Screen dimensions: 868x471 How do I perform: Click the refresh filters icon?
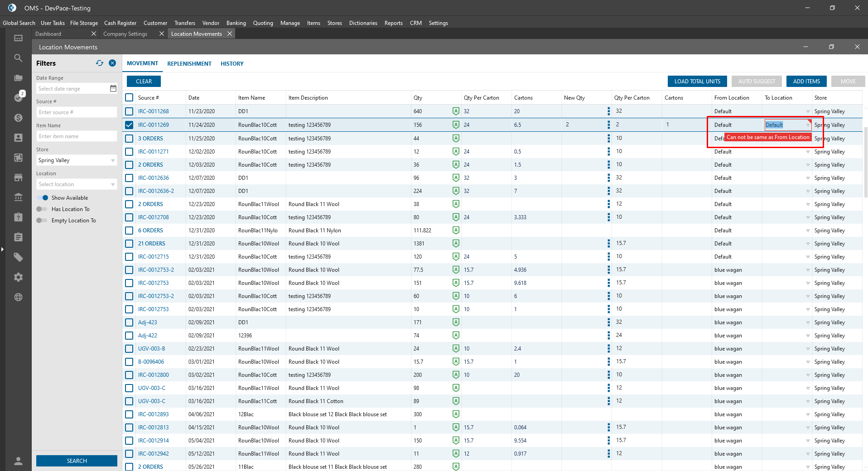(x=100, y=63)
